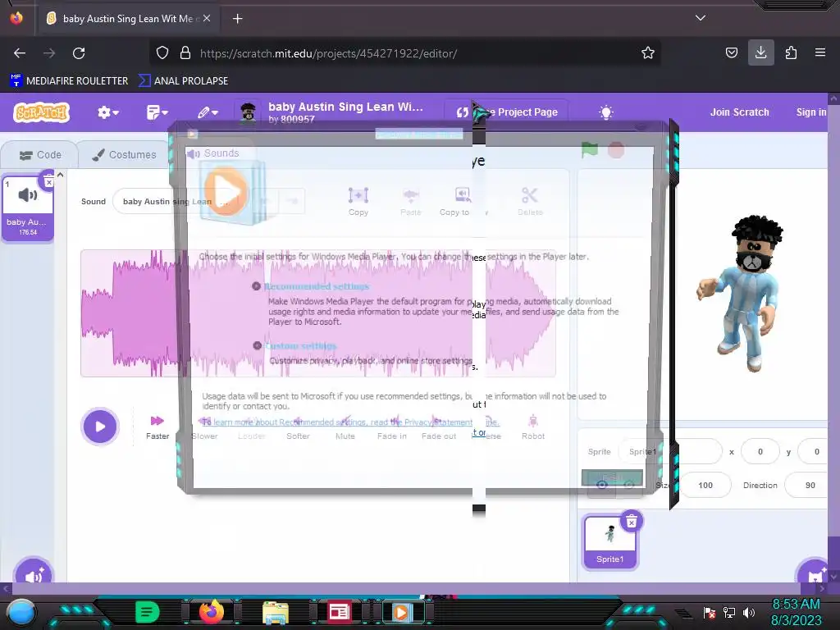
Task: Select the baby Austin Sing browser tab
Action: click(129, 19)
